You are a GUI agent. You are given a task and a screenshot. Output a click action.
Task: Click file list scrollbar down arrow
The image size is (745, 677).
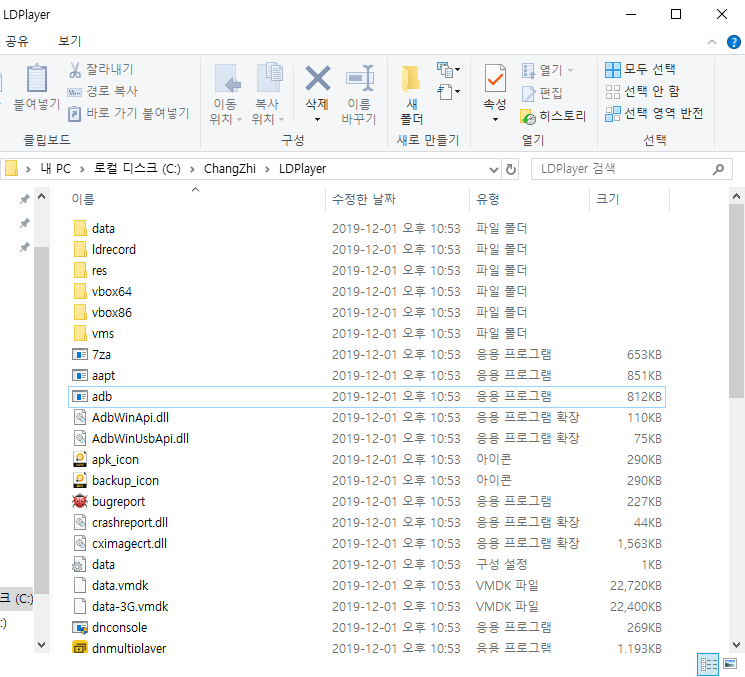736,645
